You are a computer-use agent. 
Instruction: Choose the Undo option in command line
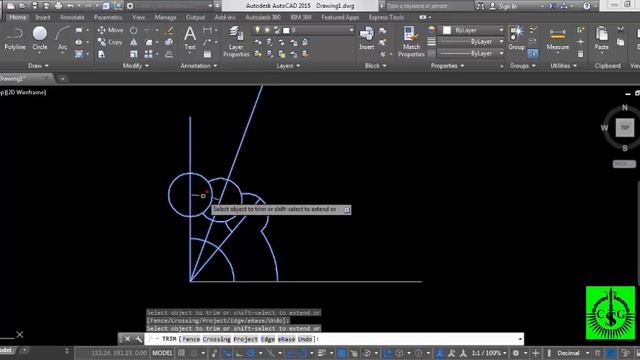(x=305, y=339)
